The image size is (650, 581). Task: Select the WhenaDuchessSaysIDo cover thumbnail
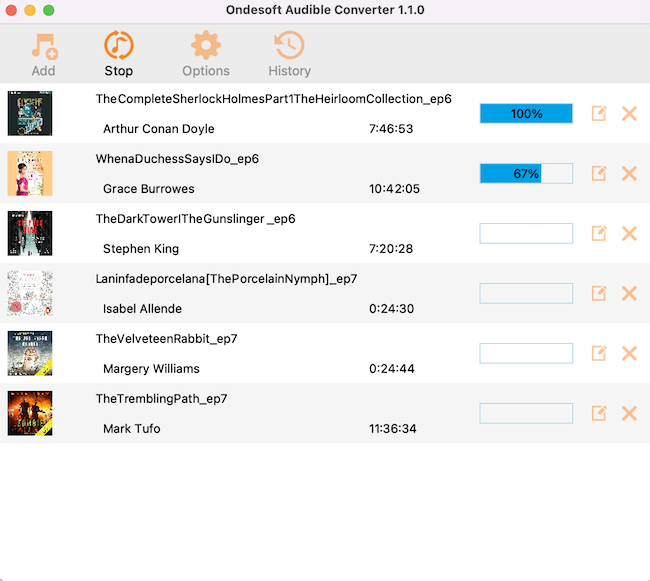tap(30, 173)
